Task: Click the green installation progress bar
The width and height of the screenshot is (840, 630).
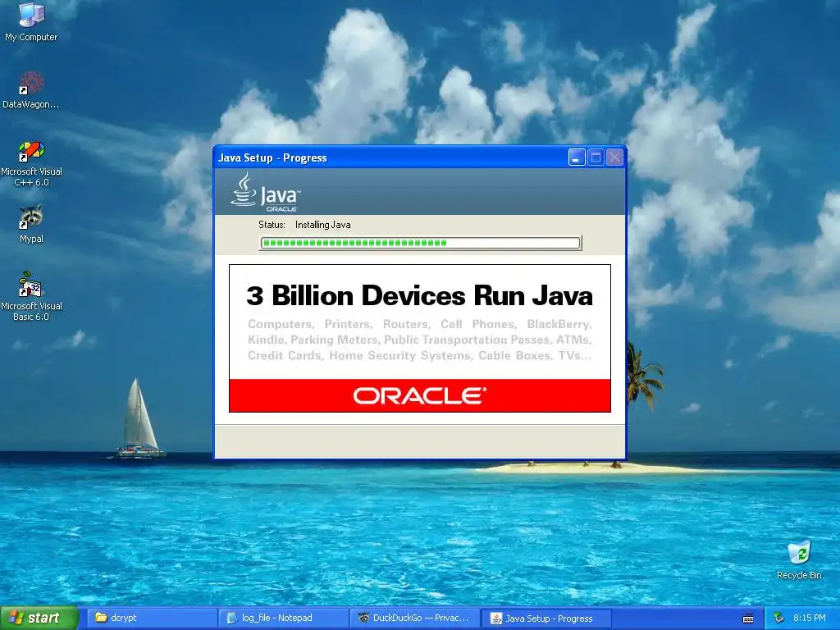Action: click(420, 243)
